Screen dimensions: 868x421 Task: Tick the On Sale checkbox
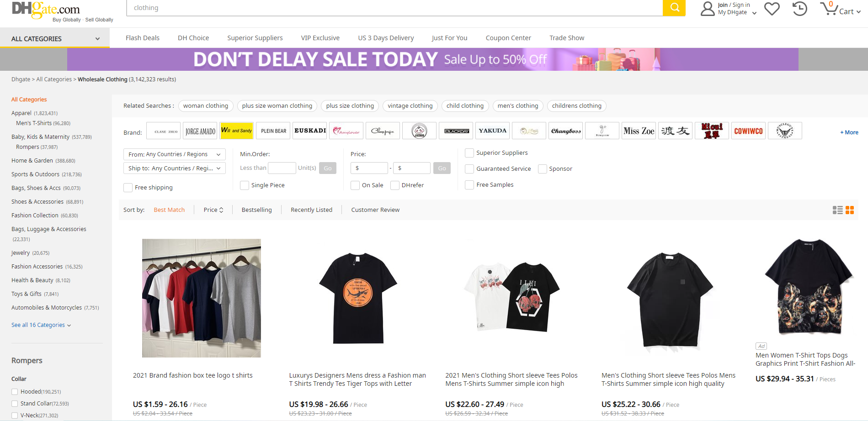(x=355, y=185)
